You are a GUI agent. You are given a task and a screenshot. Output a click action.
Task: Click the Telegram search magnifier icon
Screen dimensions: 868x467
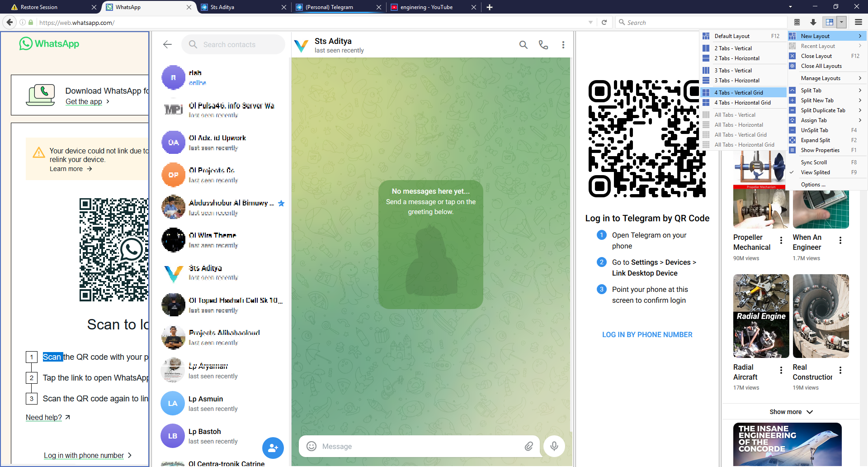[523, 45]
